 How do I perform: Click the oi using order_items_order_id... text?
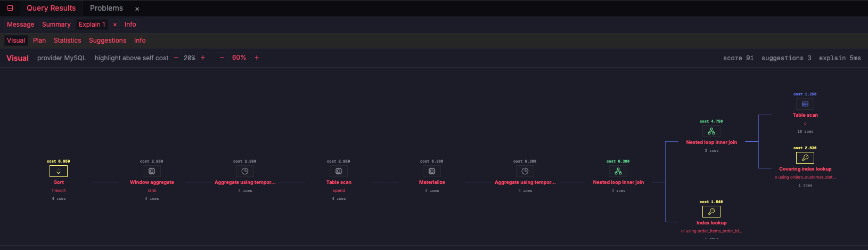711,231
